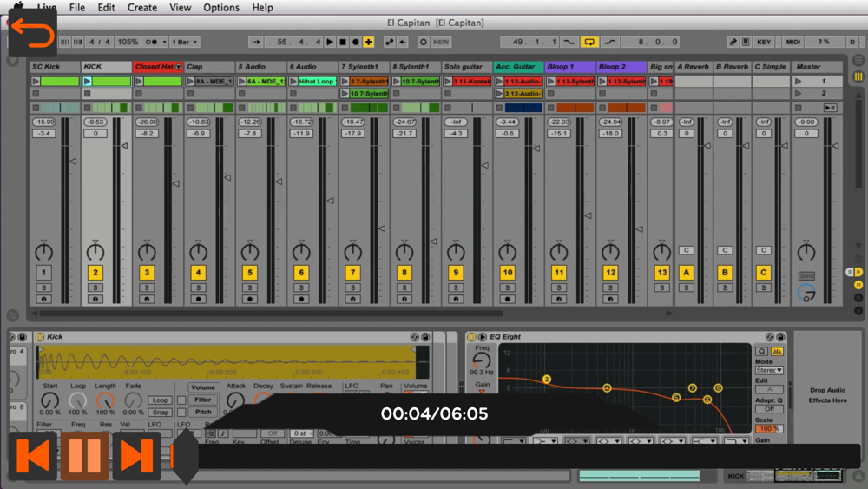Screen dimensions: 868x489
Task: Click the Master headphone cue volume knob
Action: (x=806, y=293)
